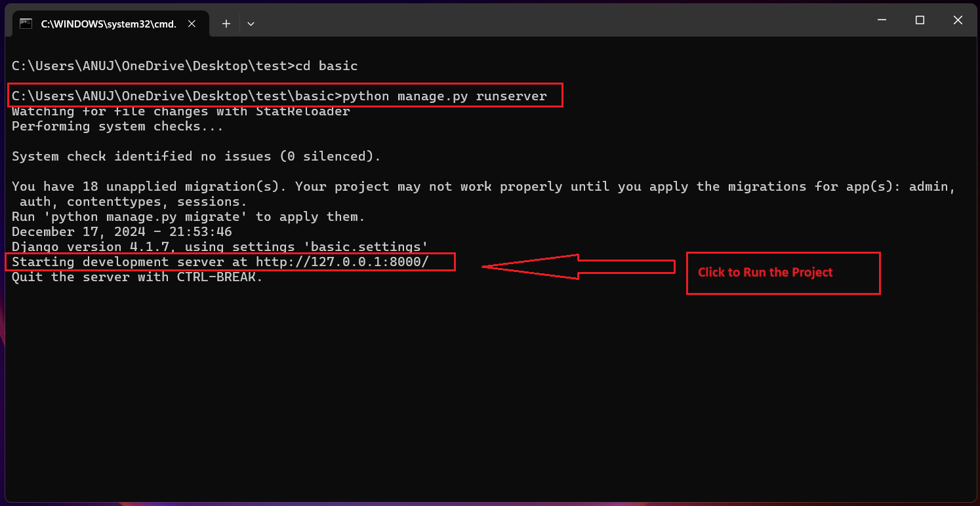Click the 'Starting development server' boxed text
Viewport: 980px width, 506px height.
[x=230, y=262]
